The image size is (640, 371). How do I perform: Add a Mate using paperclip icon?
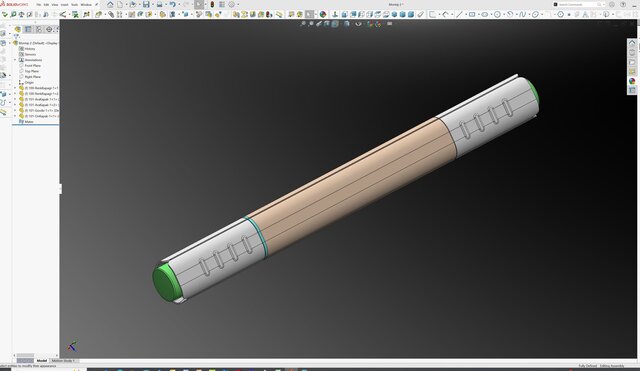tap(111, 14)
